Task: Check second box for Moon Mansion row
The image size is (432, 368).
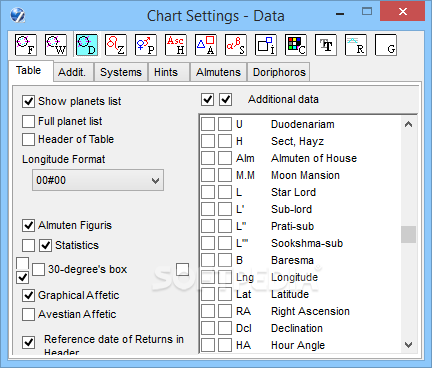Action: [x=225, y=175]
